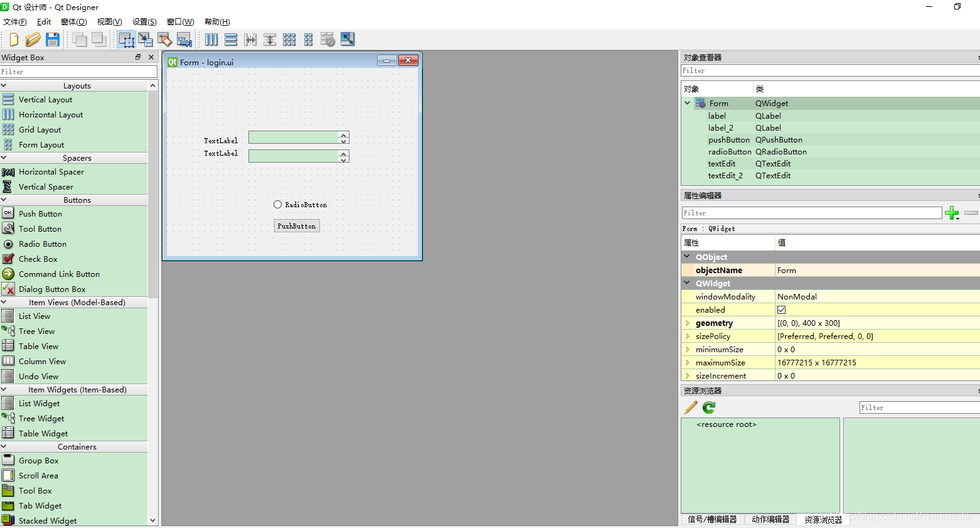Click the property editor Filter field
Screen dimensions: 980x528
coord(812,213)
